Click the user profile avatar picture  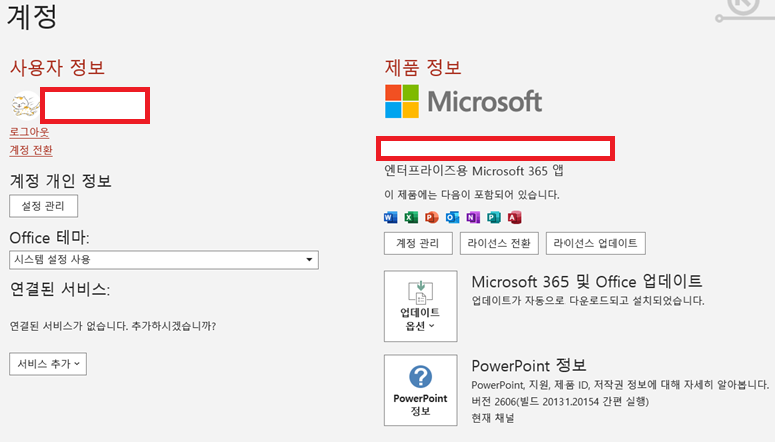coord(25,105)
